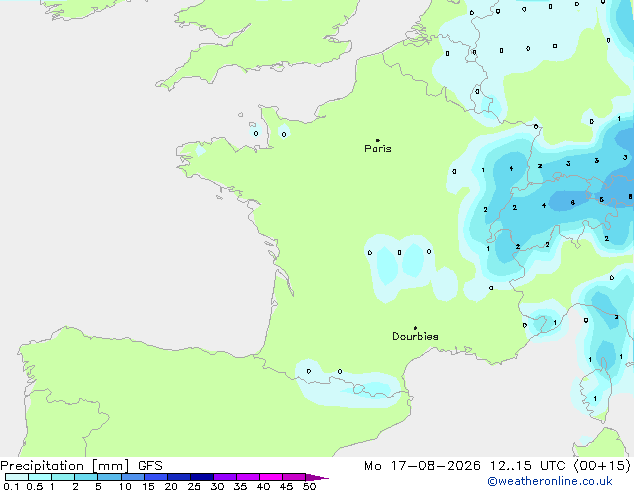Click the legend arrow tip past 50
This screenshot has width=634, height=490.
pyautogui.click(x=317, y=477)
